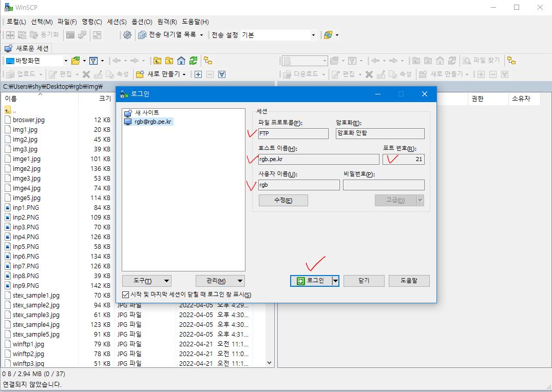This screenshot has width=552, height=392.
Task: Click the 도움말 help button
Action: coord(409,281)
